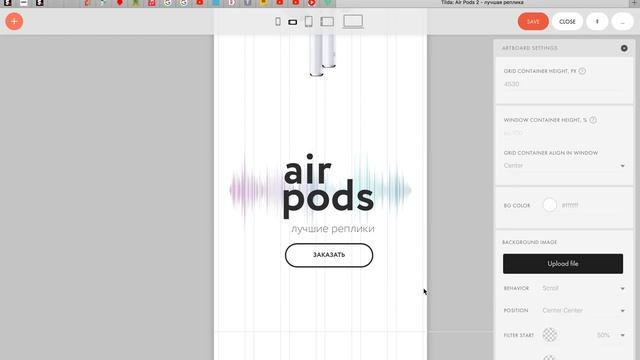
Task: Click the round button right of CLOSE
Action: coord(597,22)
